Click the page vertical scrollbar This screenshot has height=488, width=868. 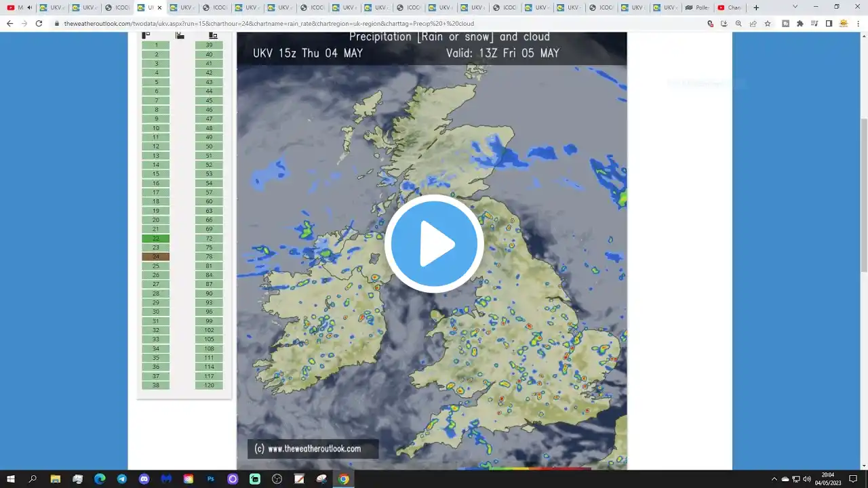864,195
